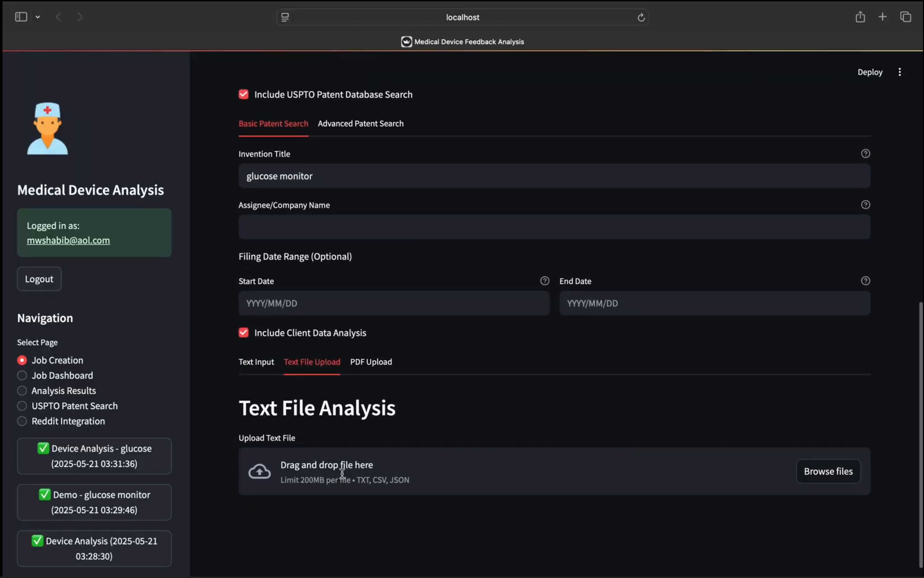Click the cloud upload icon
This screenshot has width=924, height=578.
pos(260,471)
